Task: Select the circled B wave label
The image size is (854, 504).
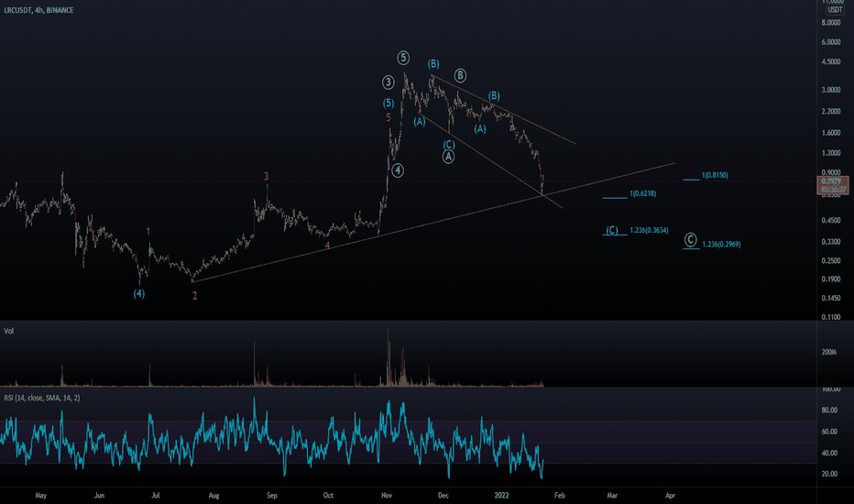Action: (460, 75)
